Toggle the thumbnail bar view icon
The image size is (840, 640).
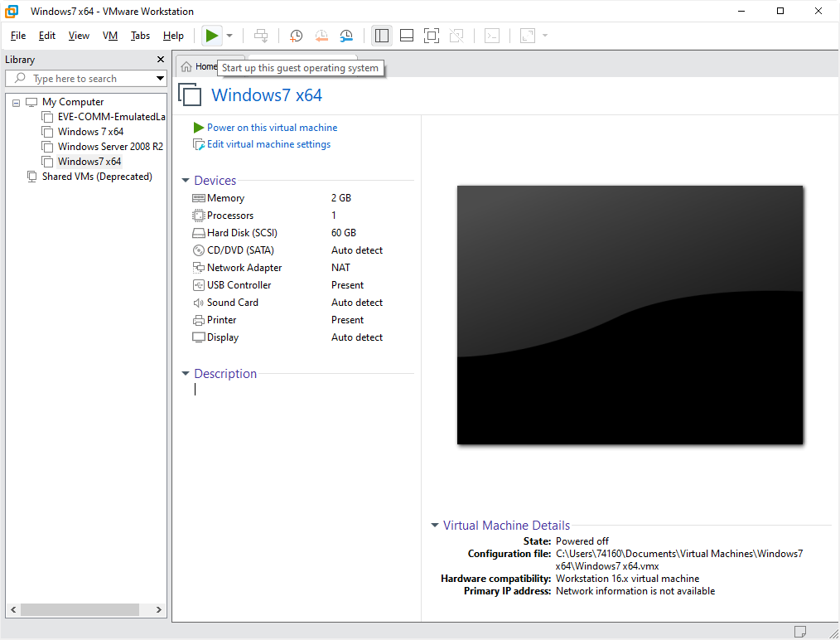coord(407,36)
